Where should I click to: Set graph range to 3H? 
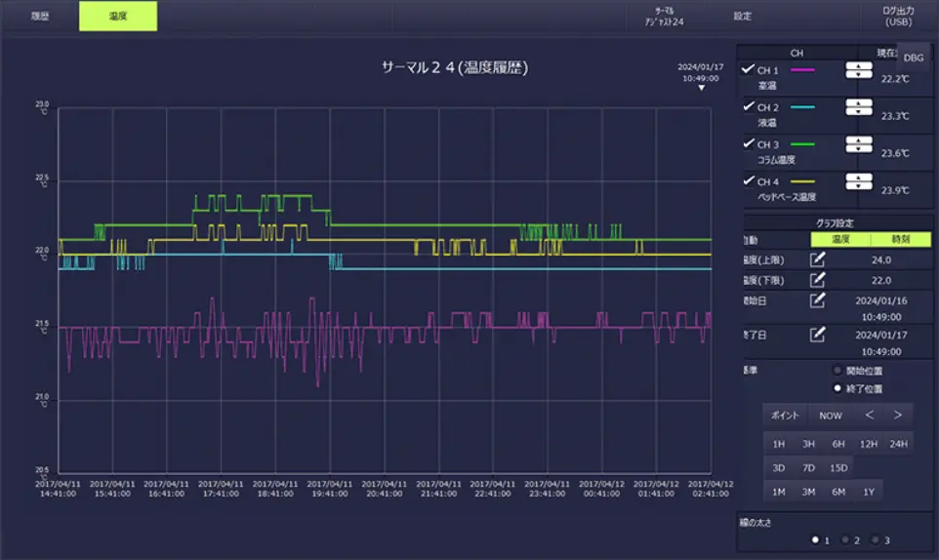[x=808, y=444]
